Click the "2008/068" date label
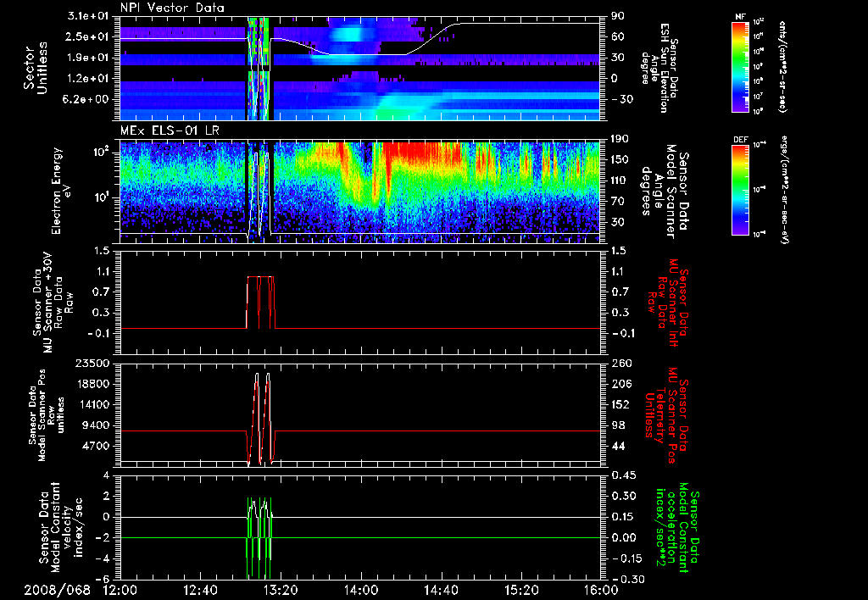Viewport: 868px width, 600px height. click(x=57, y=590)
